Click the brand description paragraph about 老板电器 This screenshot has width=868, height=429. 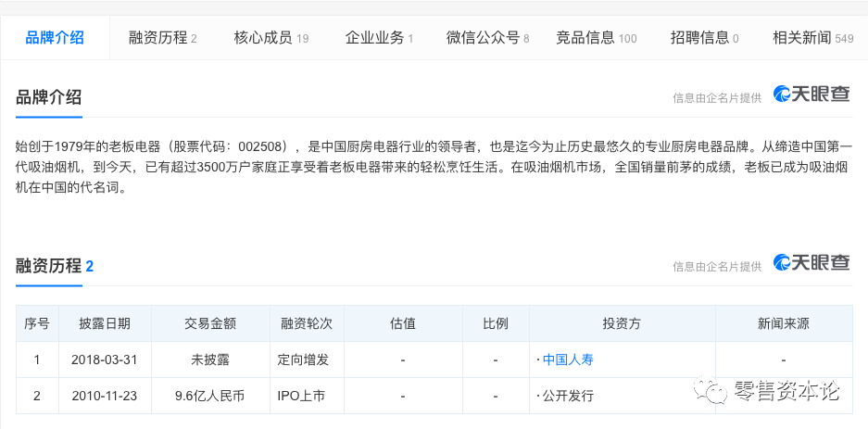pyautogui.click(x=432, y=167)
